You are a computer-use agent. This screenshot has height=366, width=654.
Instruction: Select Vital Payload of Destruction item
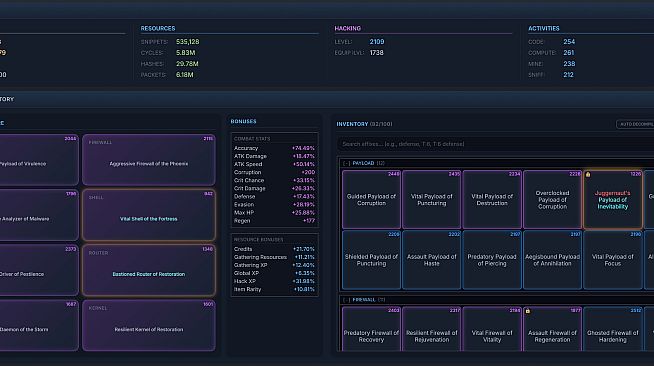click(x=492, y=199)
